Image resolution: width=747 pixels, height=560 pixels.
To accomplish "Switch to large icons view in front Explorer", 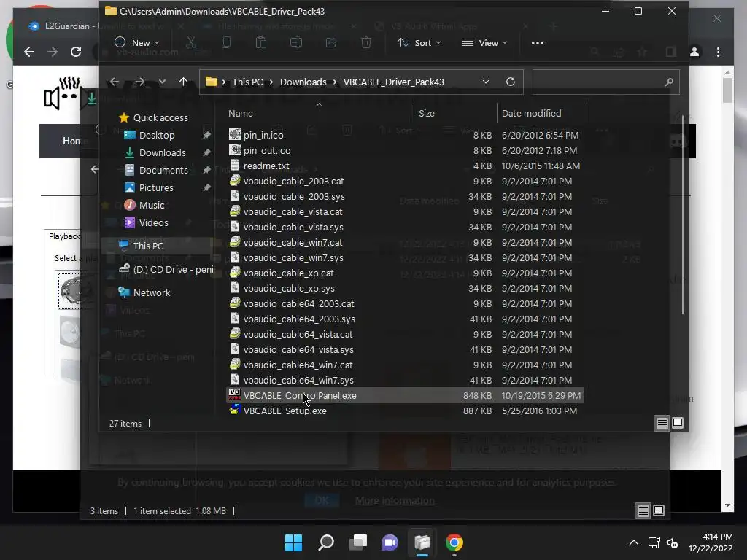I will 678,424.
